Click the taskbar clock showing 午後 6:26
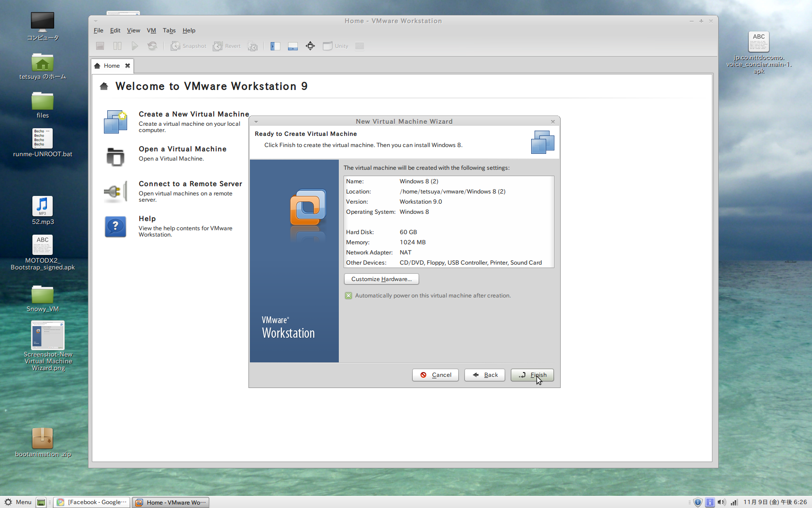Screen dimensions: 812x508 (775, 502)
